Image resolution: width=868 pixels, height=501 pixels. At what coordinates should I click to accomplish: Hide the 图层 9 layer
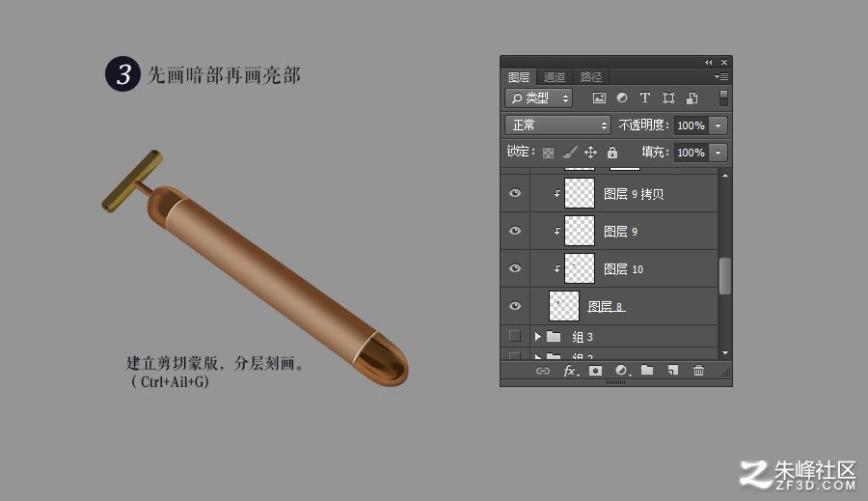tap(515, 231)
